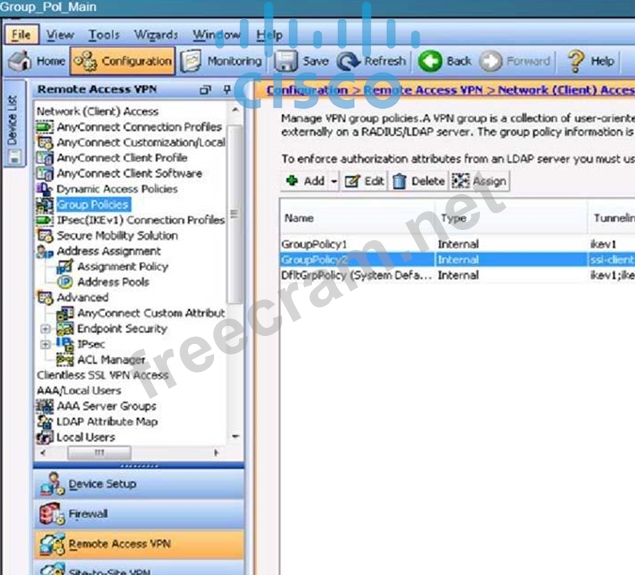Assign the selected group policy
Image resolution: width=635 pixels, height=575 pixels.
tap(479, 181)
